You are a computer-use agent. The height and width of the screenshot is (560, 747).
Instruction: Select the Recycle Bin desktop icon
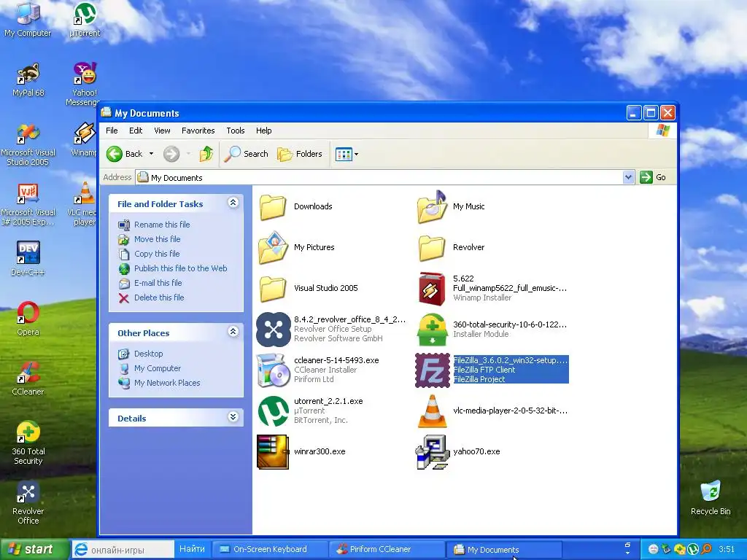click(x=711, y=497)
